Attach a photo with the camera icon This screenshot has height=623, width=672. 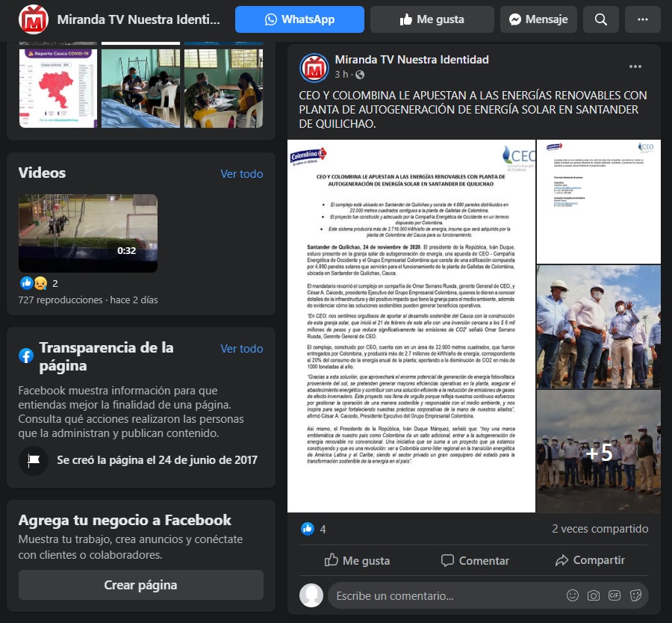(x=594, y=595)
